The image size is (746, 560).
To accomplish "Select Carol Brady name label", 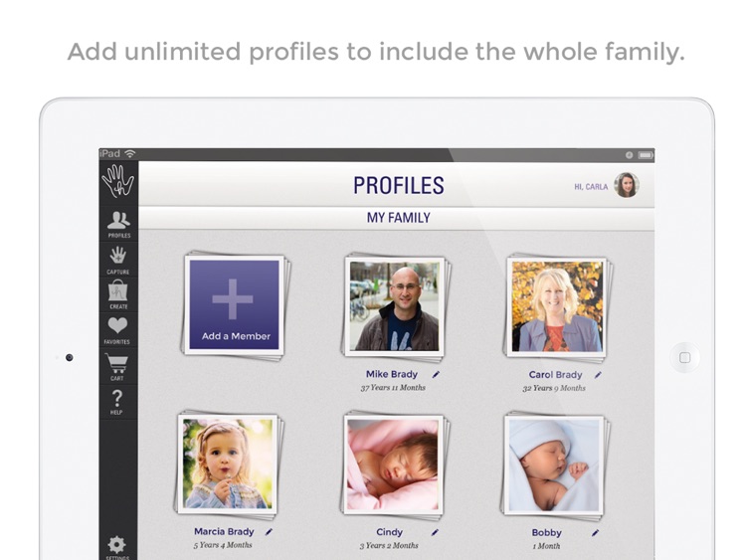I will click(555, 375).
